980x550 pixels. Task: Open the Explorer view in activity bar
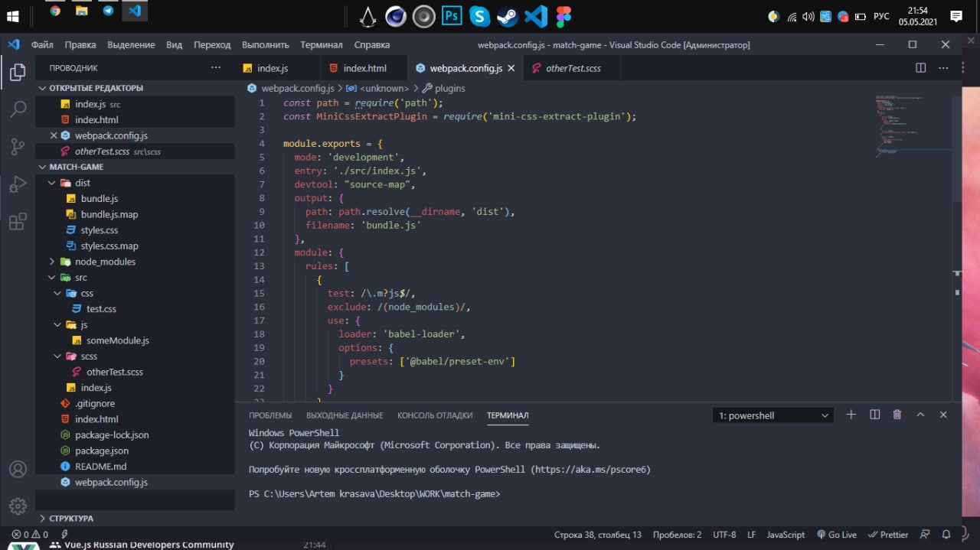[x=18, y=73]
